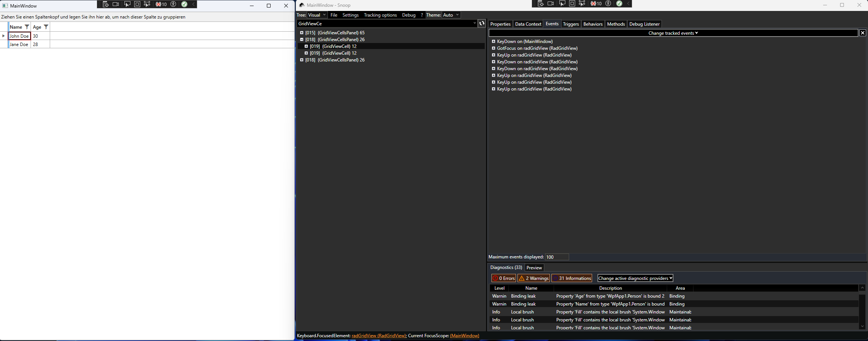Open Live Visual Tree icon in MainWindow toolbar

(106, 4)
